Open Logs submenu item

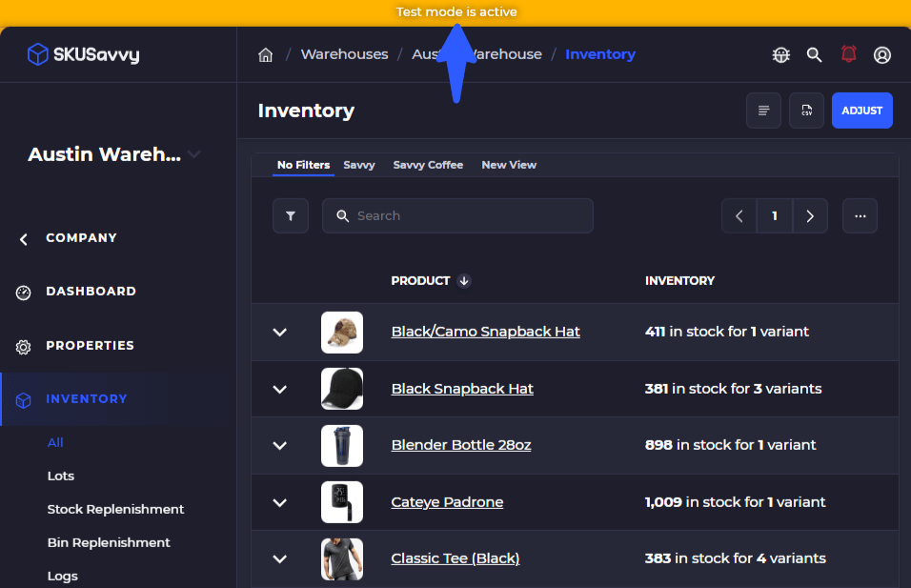(x=63, y=577)
